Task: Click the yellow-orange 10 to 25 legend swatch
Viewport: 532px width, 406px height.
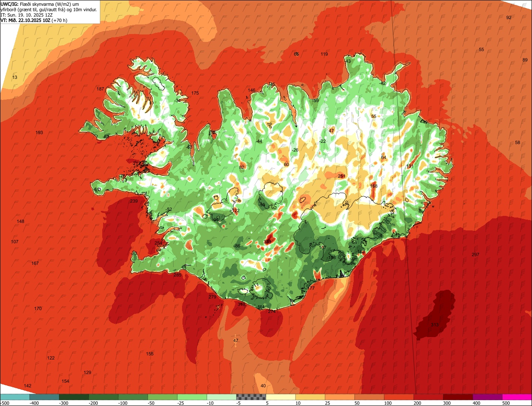Action: (x=310, y=397)
